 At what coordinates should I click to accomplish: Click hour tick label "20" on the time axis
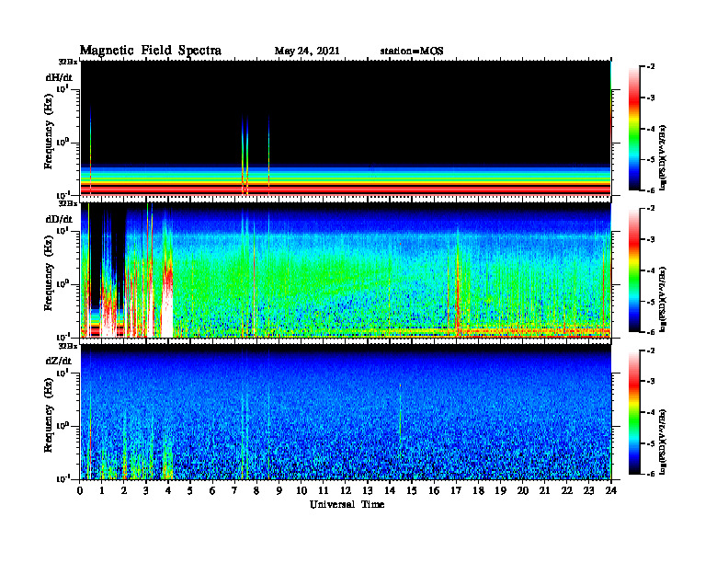[523, 490]
